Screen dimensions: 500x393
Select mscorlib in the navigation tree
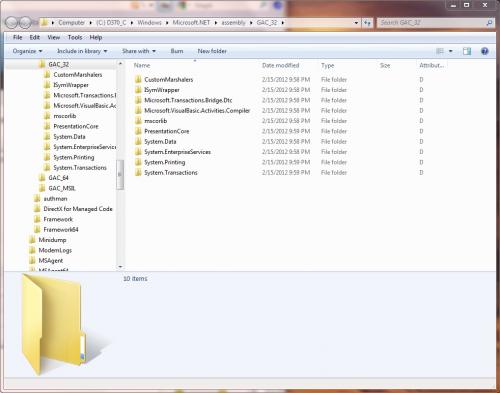[65, 116]
